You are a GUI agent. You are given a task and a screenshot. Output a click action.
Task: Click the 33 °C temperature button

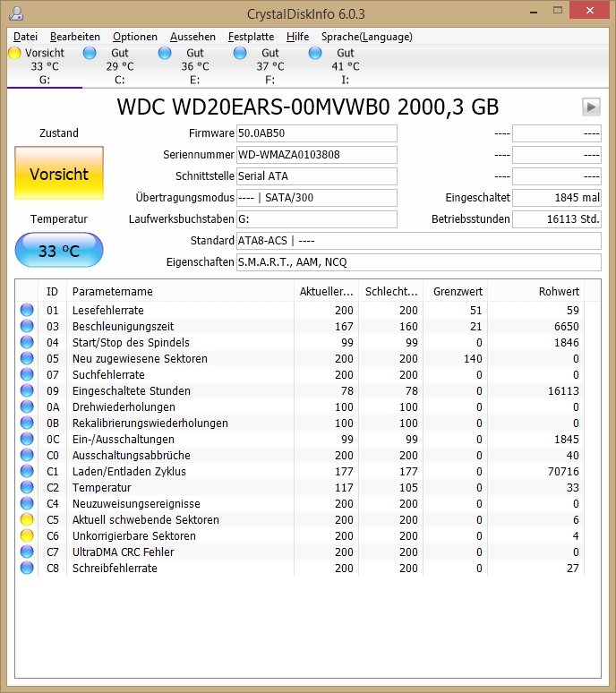click(59, 250)
